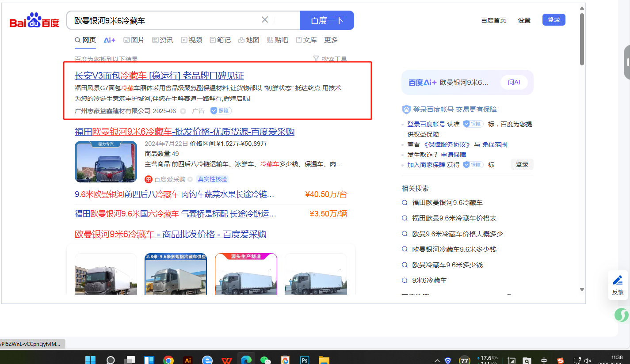
Task: Click the Baidu logo
Action: click(34, 22)
